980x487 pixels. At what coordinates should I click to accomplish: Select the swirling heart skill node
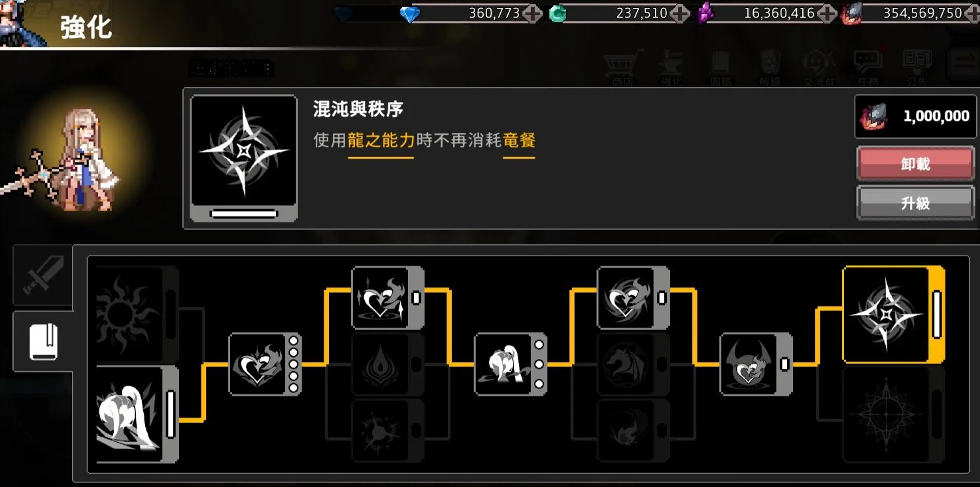(634, 297)
